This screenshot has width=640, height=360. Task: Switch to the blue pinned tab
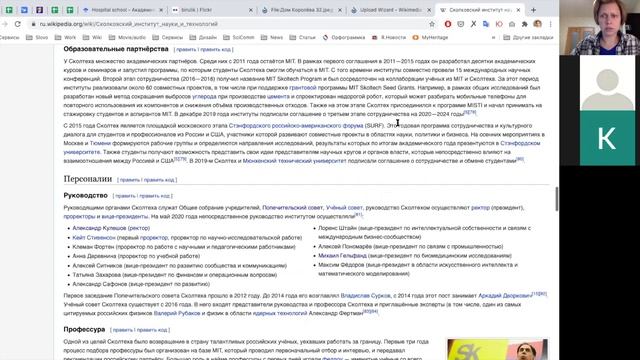[24, 10]
